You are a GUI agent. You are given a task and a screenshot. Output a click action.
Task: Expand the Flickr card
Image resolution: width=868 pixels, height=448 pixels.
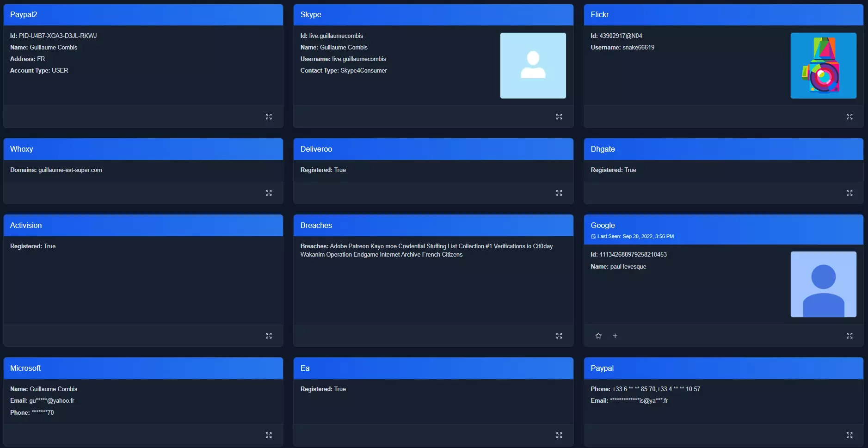(x=850, y=117)
